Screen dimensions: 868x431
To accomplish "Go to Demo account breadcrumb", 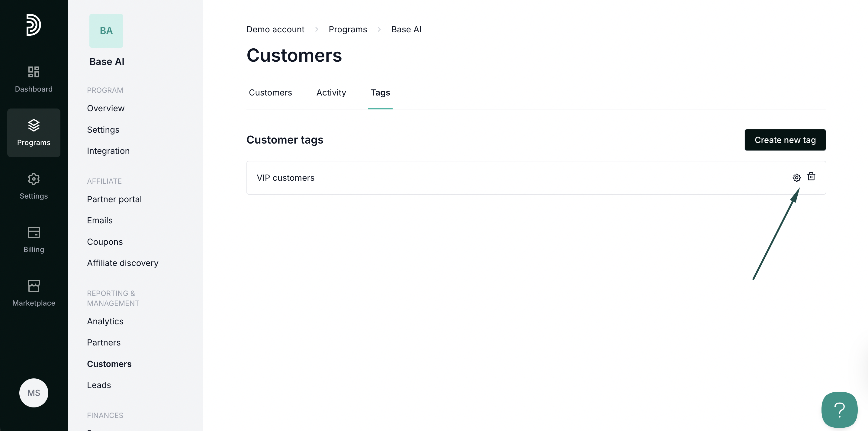I will [x=275, y=29].
